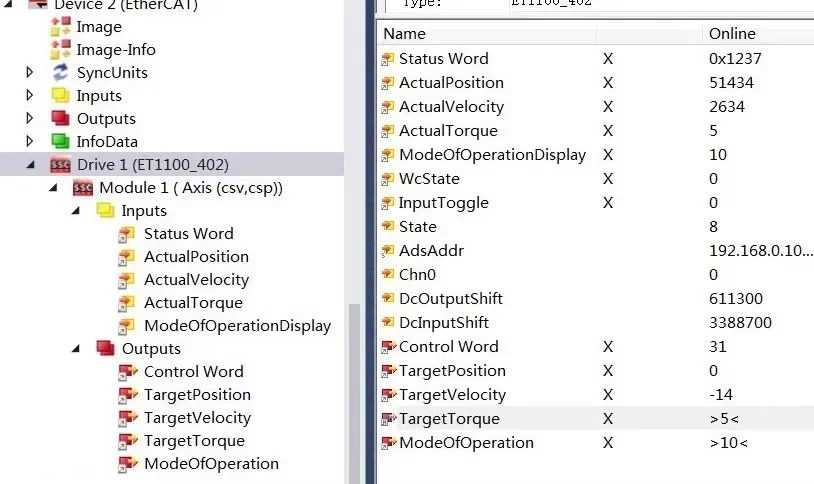Collapse the Outputs folder under Module 1
This screenshot has width=814, height=484.
coord(76,348)
